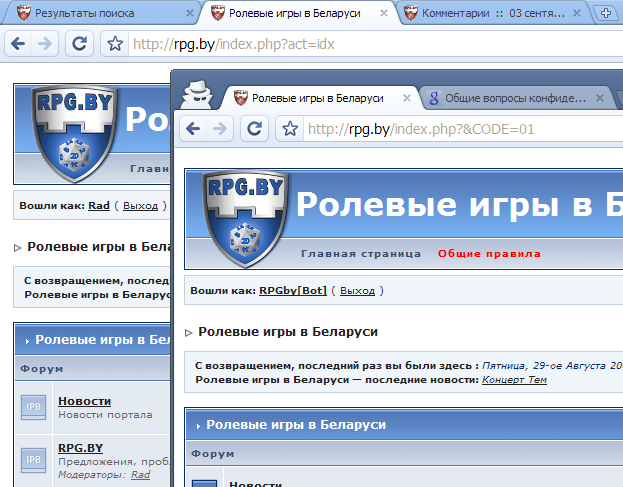Image resolution: width=623 pixels, height=487 pixels.
Task: Open a new tab in the rear window
Action: [606, 13]
